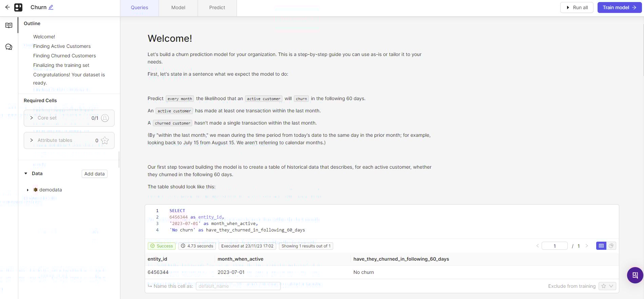Open the chat bubbles sidebar icon
Screen dimensions: 644x299
click(9, 47)
